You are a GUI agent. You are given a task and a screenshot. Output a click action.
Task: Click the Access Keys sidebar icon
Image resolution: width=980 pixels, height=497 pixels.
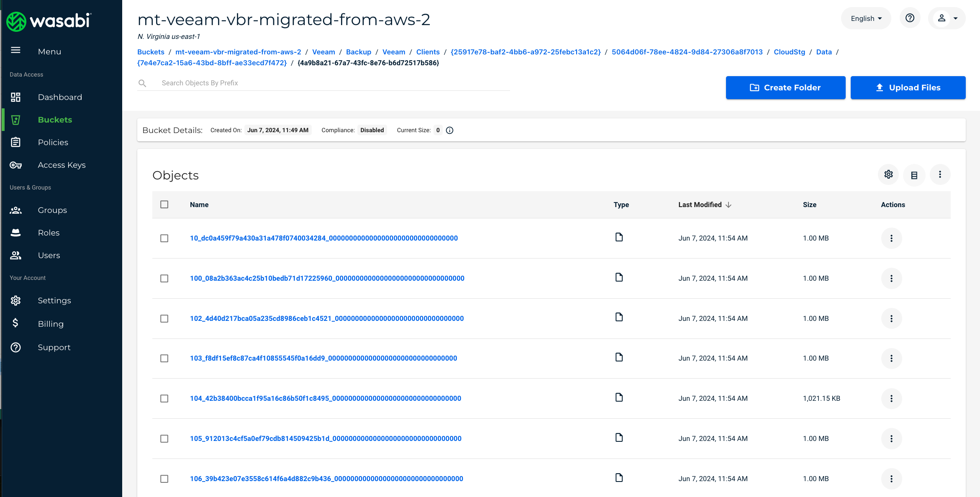click(16, 165)
